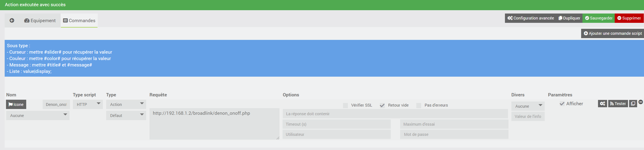Select the Commandes tab
Screen dimensions: 644x150
coord(79,20)
